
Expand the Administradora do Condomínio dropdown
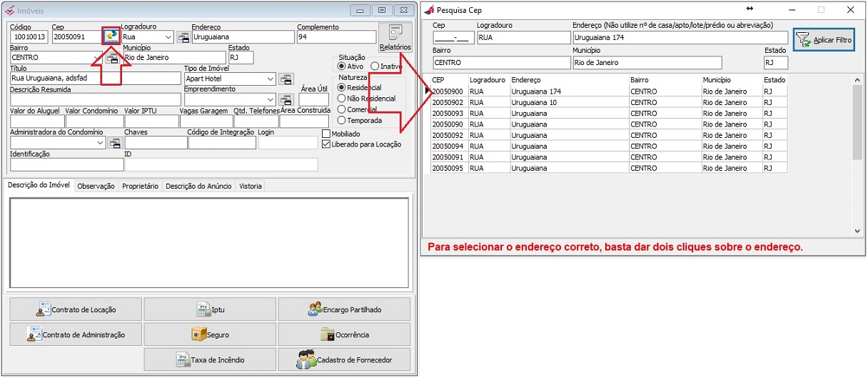click(x=99, y=143)
